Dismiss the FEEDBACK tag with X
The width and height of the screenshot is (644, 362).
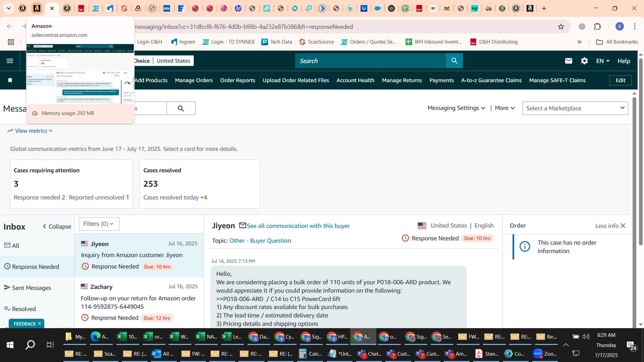40,323
